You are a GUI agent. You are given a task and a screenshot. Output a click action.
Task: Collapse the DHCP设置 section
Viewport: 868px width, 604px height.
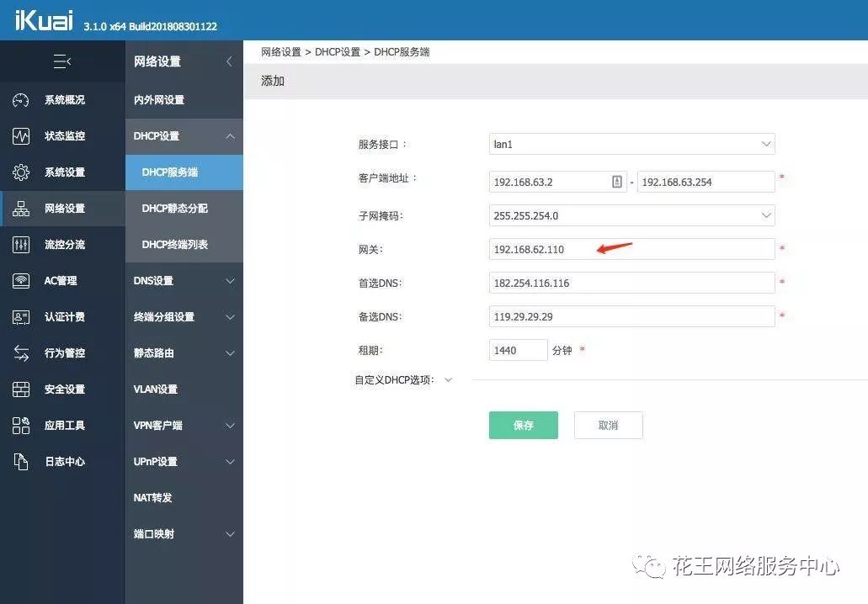(231, 136)
